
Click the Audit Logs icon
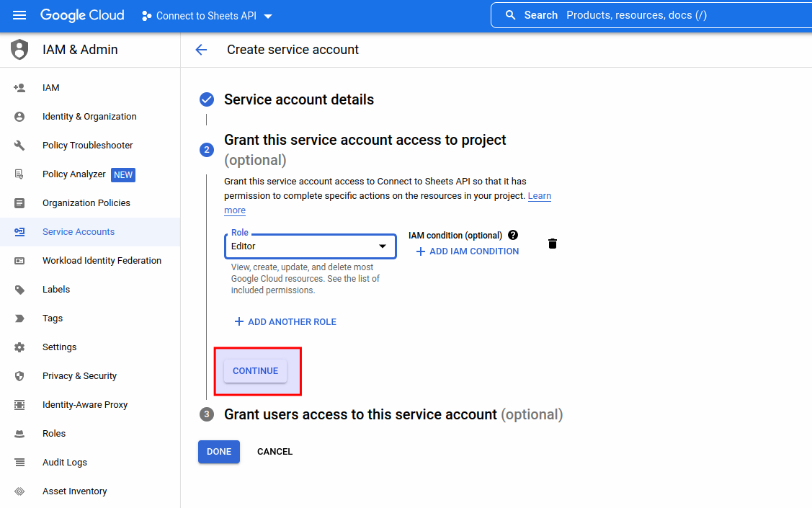[x=19, y=462]
